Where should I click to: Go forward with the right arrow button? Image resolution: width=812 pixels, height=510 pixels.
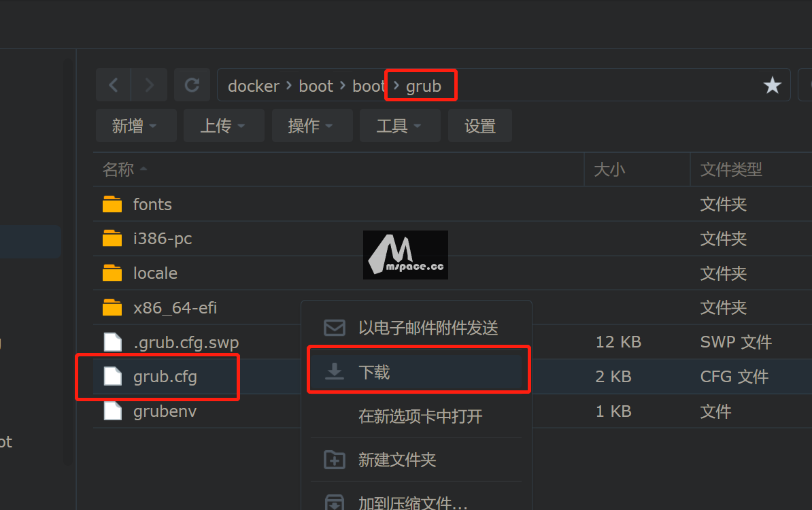coord(149,85)
